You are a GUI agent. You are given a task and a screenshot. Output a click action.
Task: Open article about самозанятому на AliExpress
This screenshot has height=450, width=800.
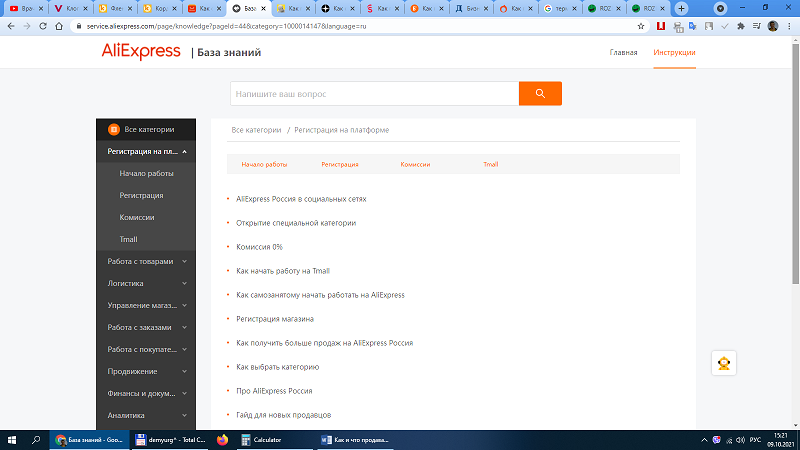click(x=320, y=295)
